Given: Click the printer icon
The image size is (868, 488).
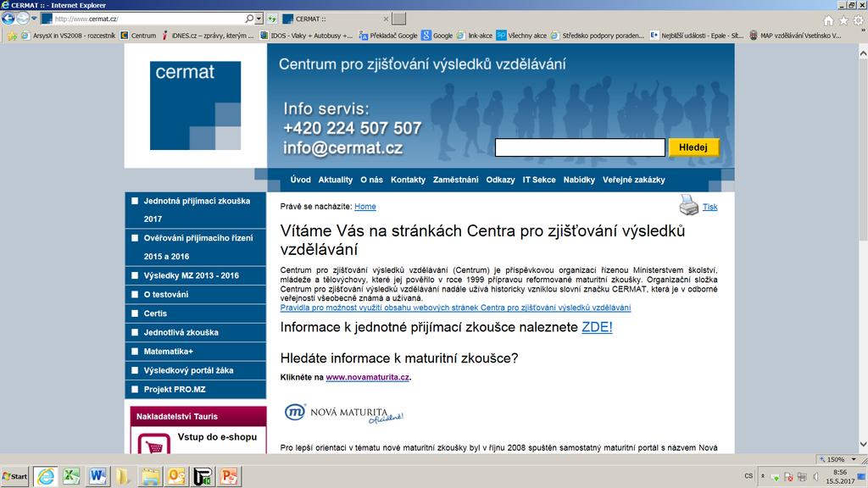Looking at the screenshot, I should [x=688, y=205].
